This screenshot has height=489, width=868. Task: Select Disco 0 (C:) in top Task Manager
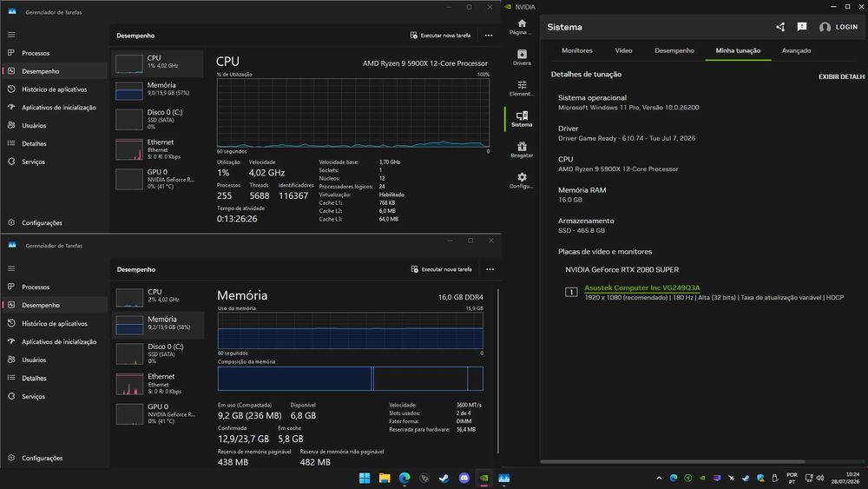click(x=158, y=119)
